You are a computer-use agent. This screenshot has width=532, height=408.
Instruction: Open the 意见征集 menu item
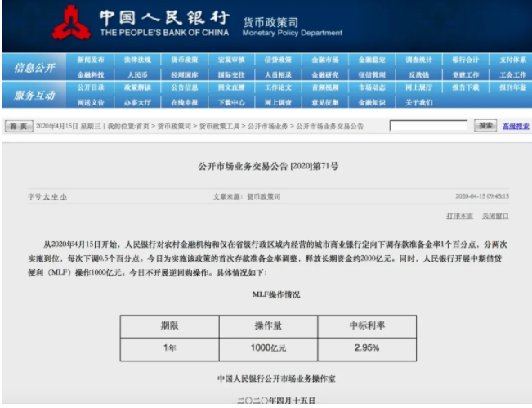(x=325, y=102)
